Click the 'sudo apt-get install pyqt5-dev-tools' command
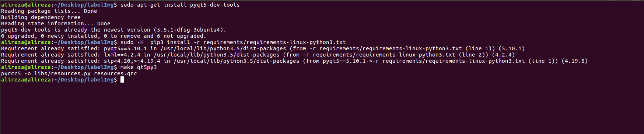This screenshot has width=644, height=134. (x=180, y=5)
